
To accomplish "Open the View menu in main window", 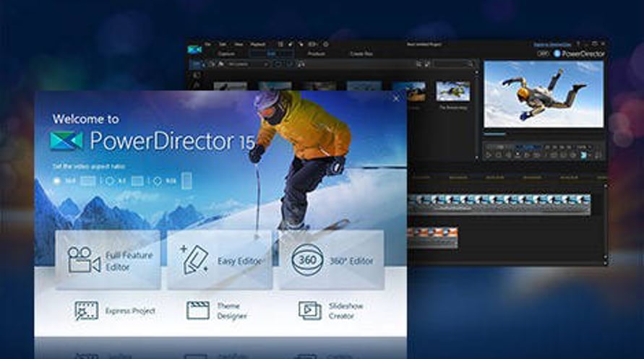I will (x=239, y=44).
